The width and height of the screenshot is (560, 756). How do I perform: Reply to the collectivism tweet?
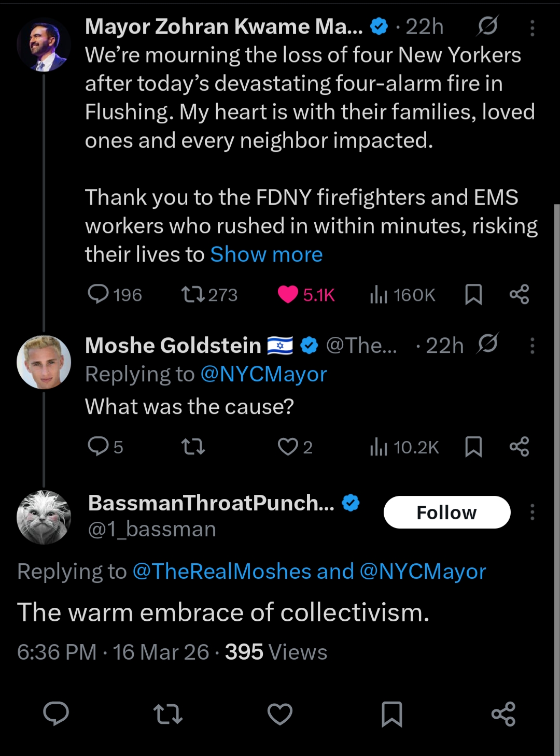coord(56,714)
